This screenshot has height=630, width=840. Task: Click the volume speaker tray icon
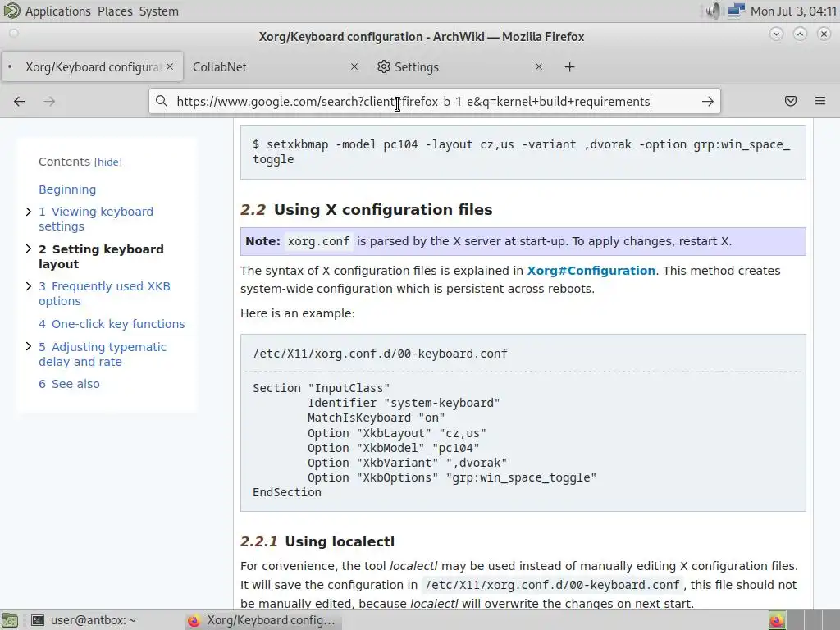click(713, 11)
